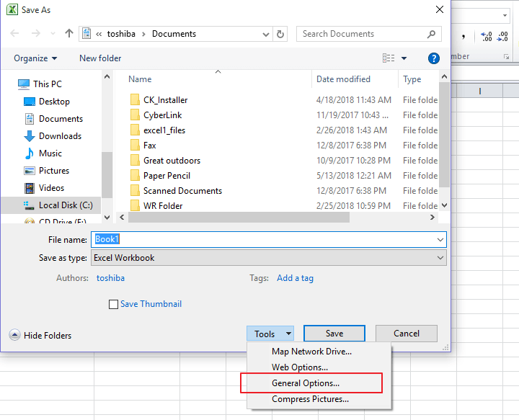The width and height of the screenshot is (519, 420).
Task: Click Comma Style icon in Excel ribbon
Action: [x=463, y=36]
